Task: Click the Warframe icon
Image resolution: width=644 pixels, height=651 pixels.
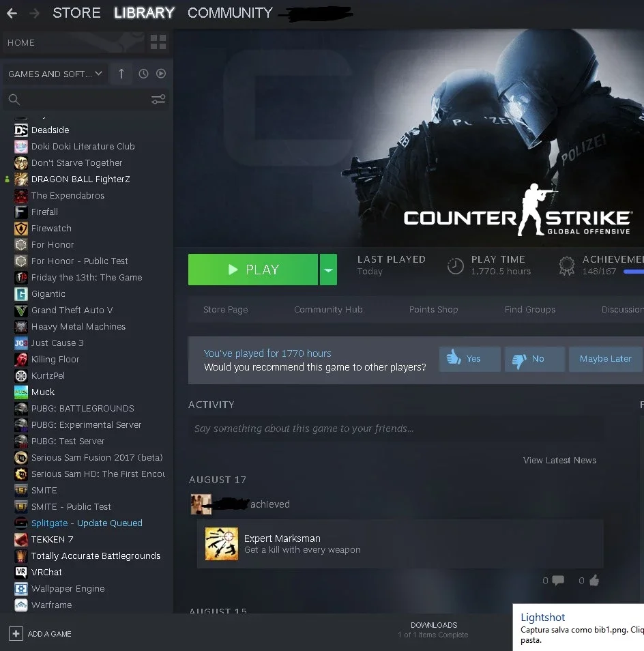Action: [21, 605]
